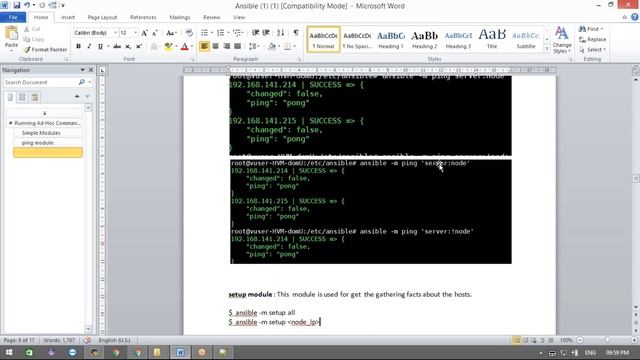
Task: Click the Replace button
Action: point(593,39)
